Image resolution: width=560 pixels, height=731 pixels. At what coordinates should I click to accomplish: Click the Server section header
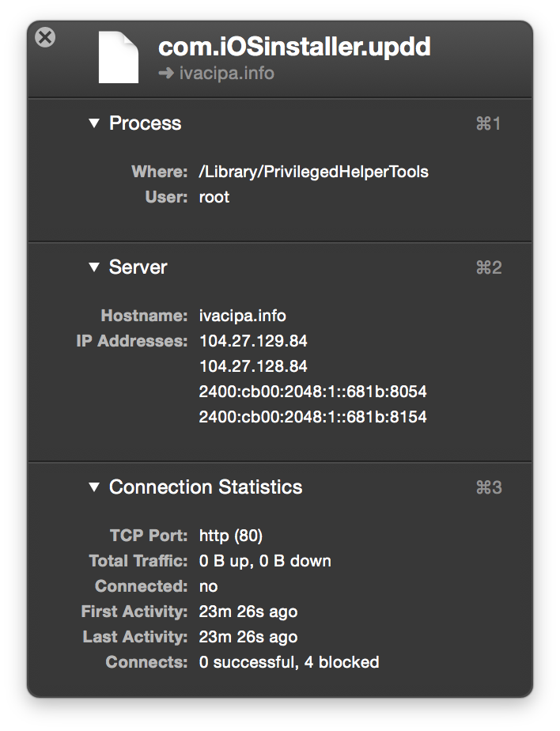pyautogui.click(x=138, y=267)
